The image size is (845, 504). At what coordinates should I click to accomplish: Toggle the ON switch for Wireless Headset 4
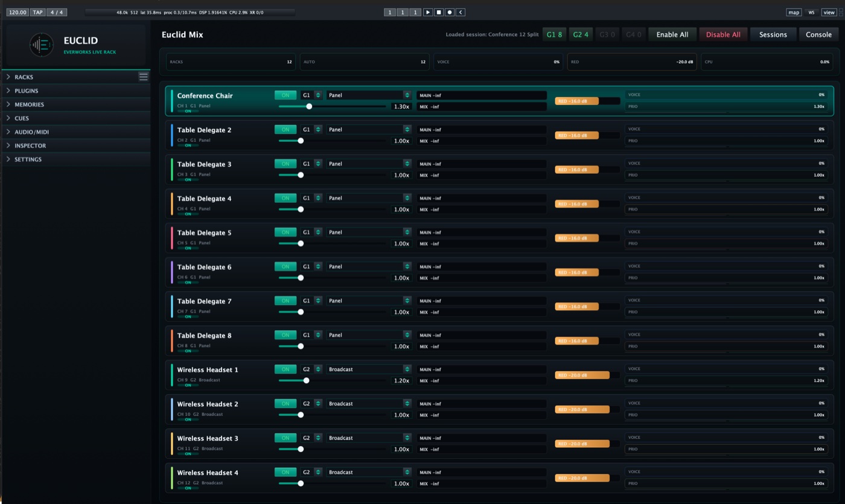click(285, 472)
